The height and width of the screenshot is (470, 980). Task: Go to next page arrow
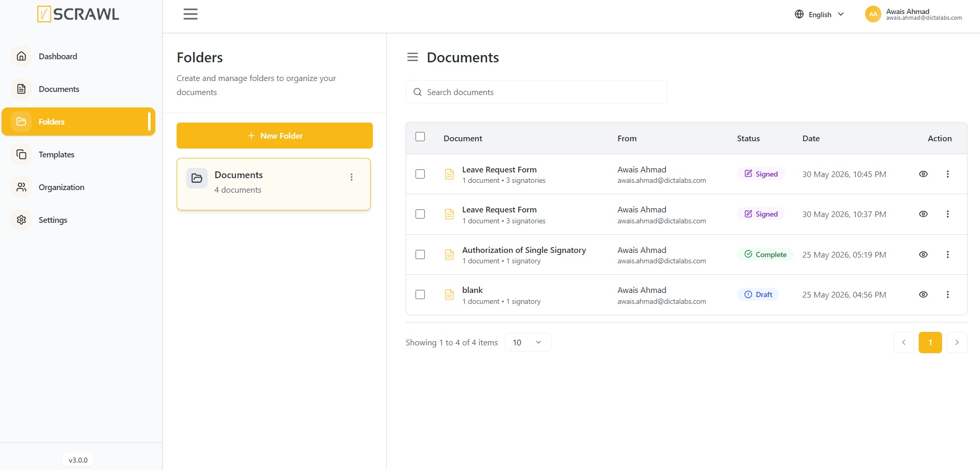[957, 342]
